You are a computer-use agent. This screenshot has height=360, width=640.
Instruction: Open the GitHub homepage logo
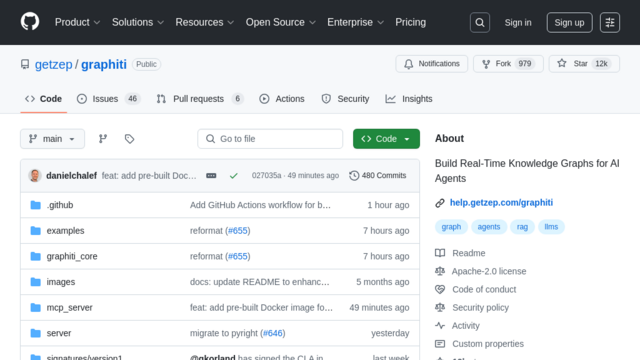(x=30, y=22)
